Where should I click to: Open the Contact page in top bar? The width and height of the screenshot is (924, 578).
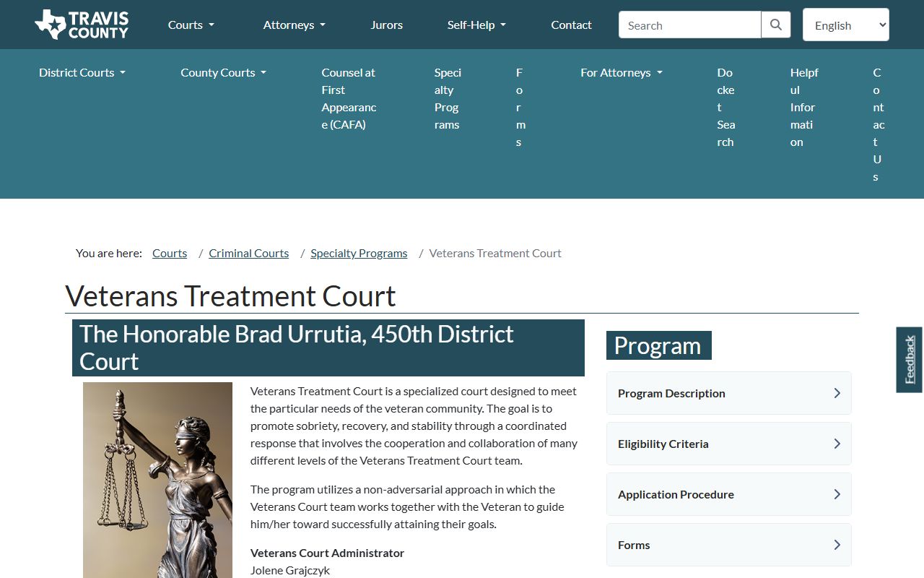pyautogui.click(x=571, y=25)
